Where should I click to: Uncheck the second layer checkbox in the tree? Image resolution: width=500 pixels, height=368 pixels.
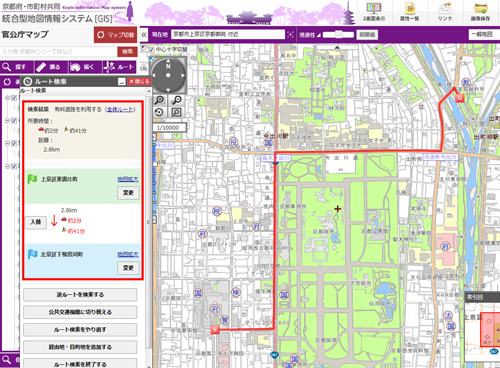click(14, 120)
